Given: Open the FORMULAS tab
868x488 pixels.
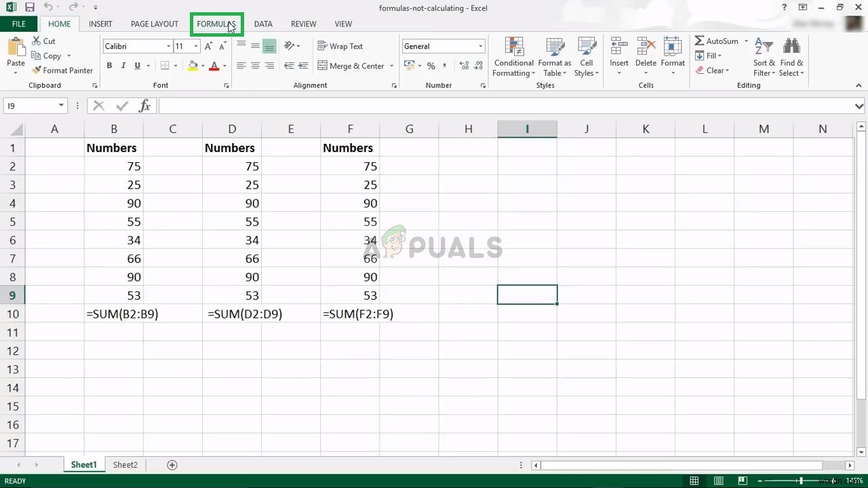Looking at the screenshot, I should click(216, 24).
